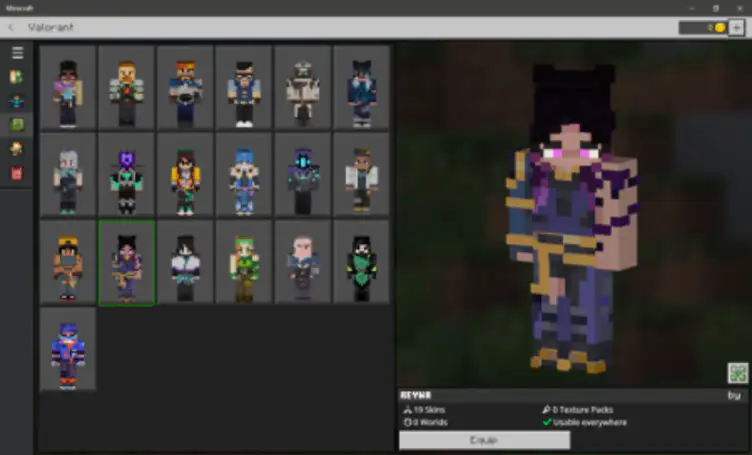This screenshot has width=752, height=455.
Task: Select the purple-headed robot skin with green arms
Action: point(127,175)
